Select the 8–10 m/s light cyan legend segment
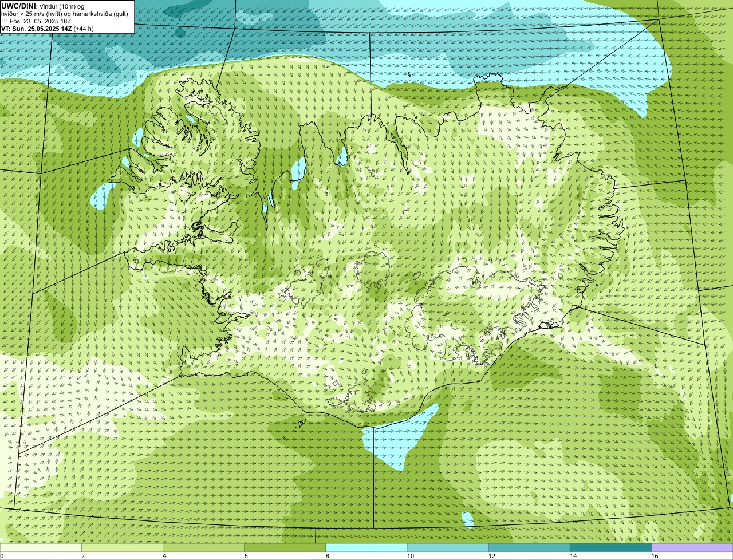This screenshot has height=560, width=733. coord(366,548)
